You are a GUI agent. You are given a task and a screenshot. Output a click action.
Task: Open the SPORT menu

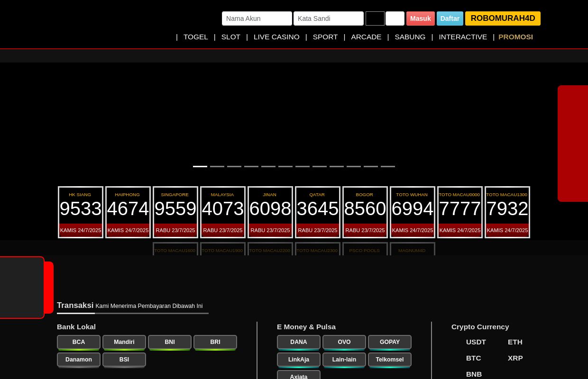(x=325, y=37)
